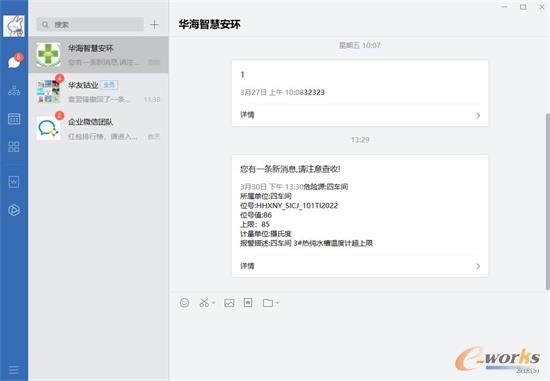Click the 华海智慧安环 green cross avatar
Screen dimensions: 550x381
click(x=48, y=55)
